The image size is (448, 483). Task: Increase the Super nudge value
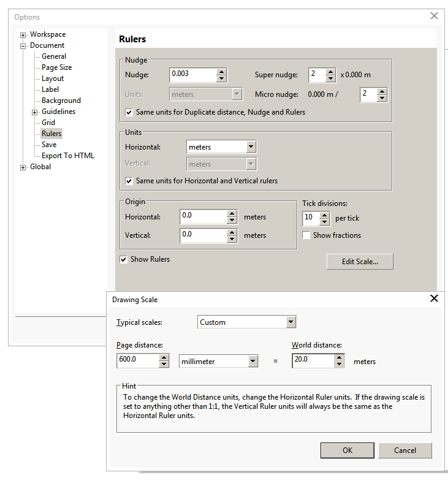[x=330, y=72]
